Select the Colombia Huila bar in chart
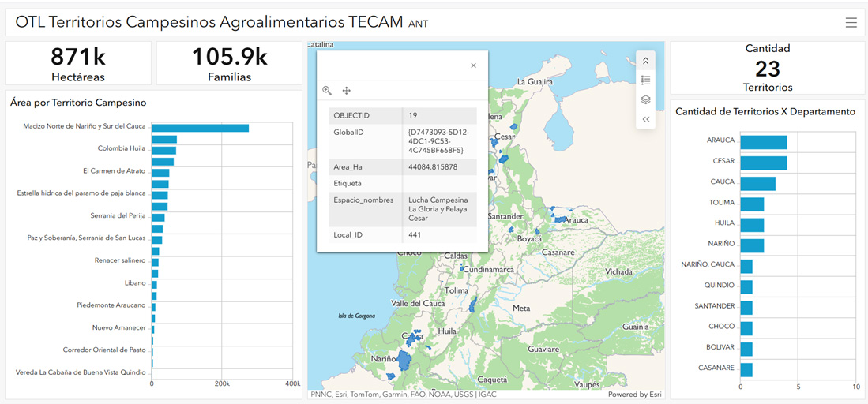 tap(163, 150)
